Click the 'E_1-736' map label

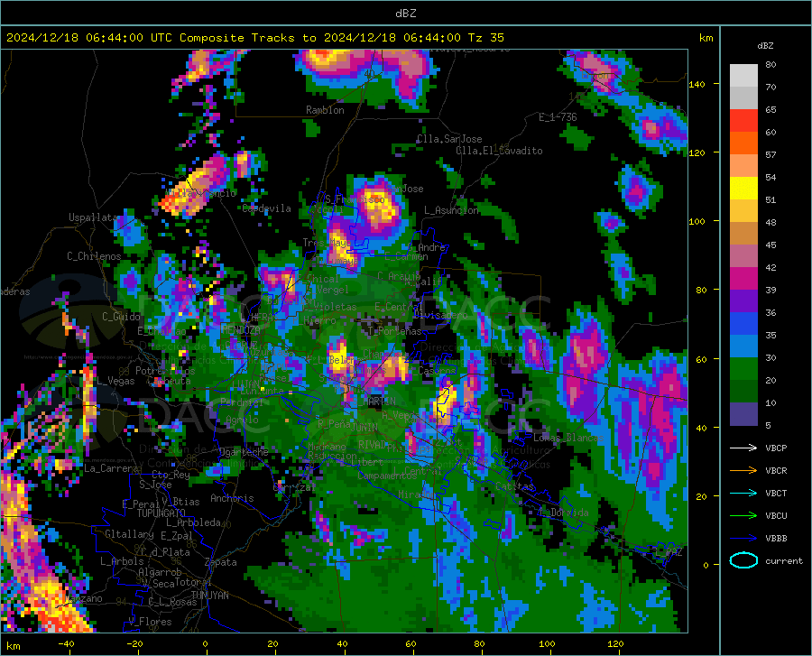coord(558,117)
